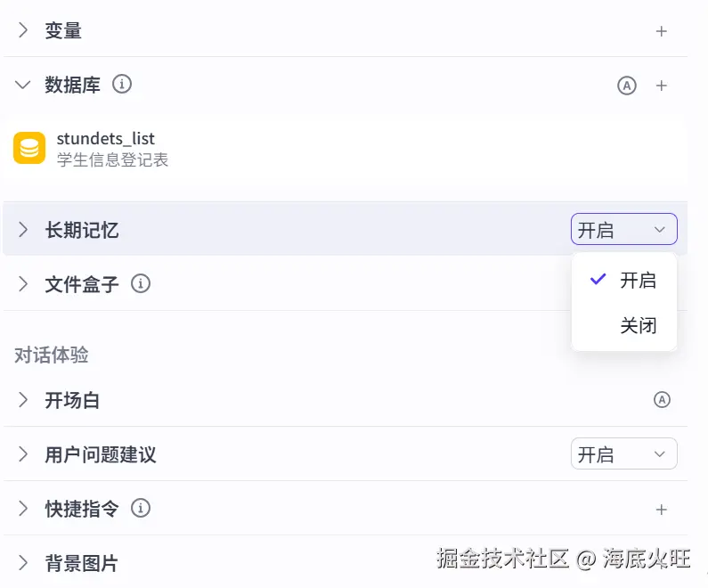Select 开启 in the dropdown menu
Screen dimensions: 708x588
638,281
